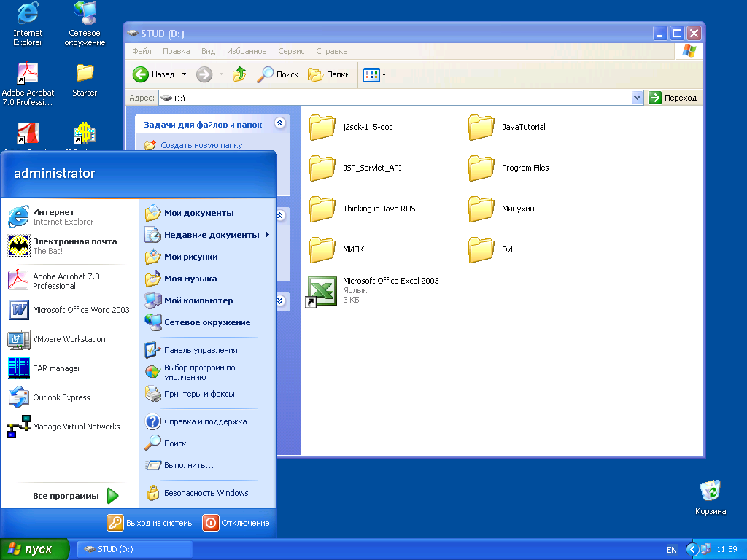Screen dimensions: 747x560
Task: Select the Thinking in Java RUS folder
Action: [363, 209]
